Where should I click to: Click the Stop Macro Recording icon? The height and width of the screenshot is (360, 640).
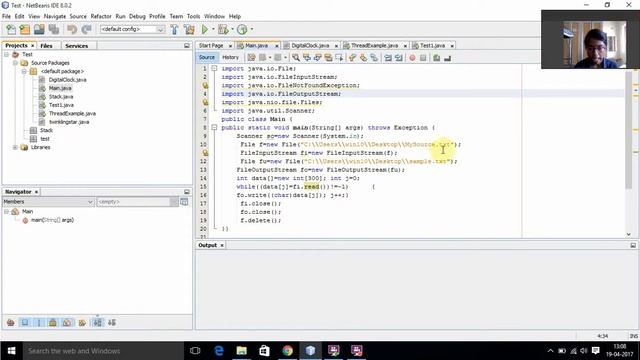pyautogui.click(x=423, y=58)
